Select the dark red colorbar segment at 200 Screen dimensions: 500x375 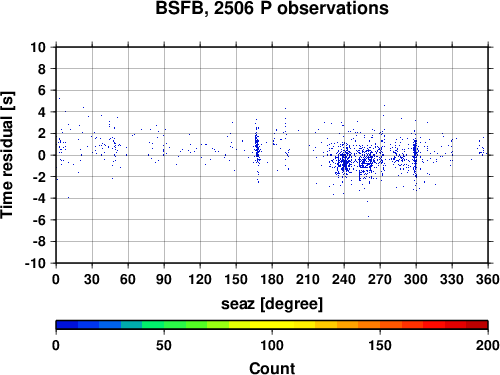pos(477,325)
